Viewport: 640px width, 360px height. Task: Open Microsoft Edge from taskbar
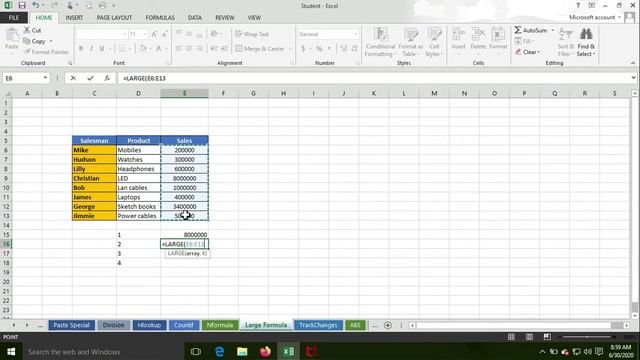click(x=219, y=351)
